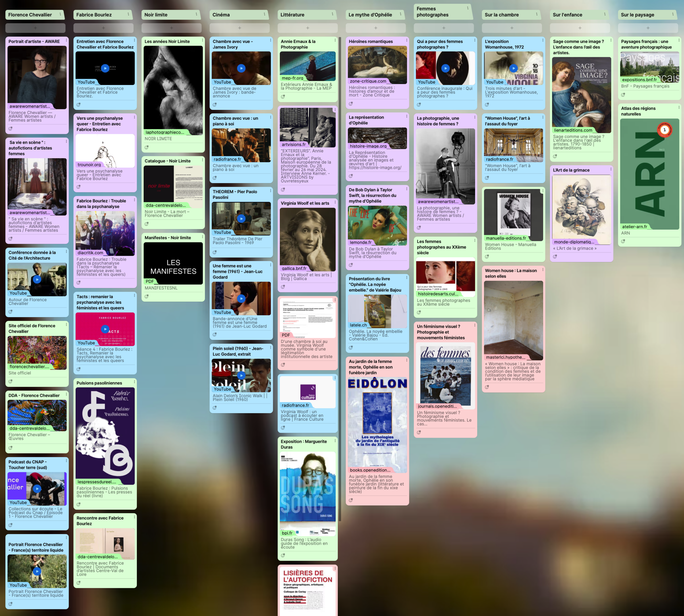This screenshot has width=684, height=616.
Task: Open the "diacritik.com" link
Action: (x=90, y=253)
